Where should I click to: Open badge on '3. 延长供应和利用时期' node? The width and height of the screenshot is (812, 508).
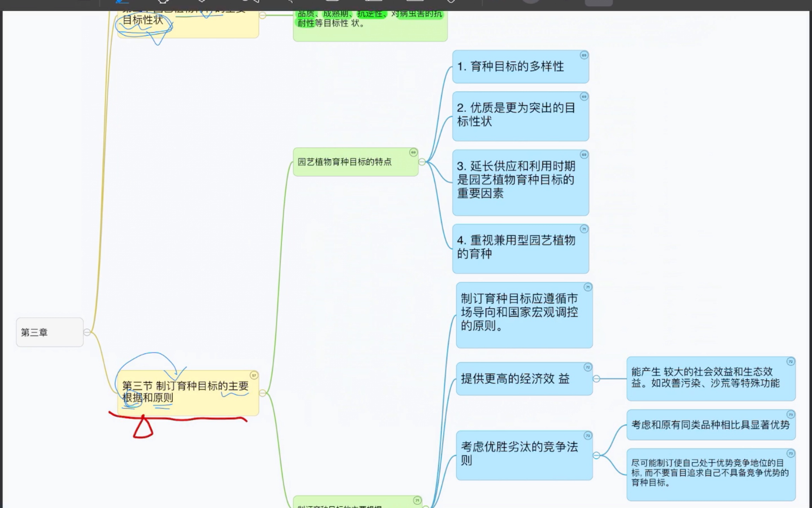tap(584, 155)
